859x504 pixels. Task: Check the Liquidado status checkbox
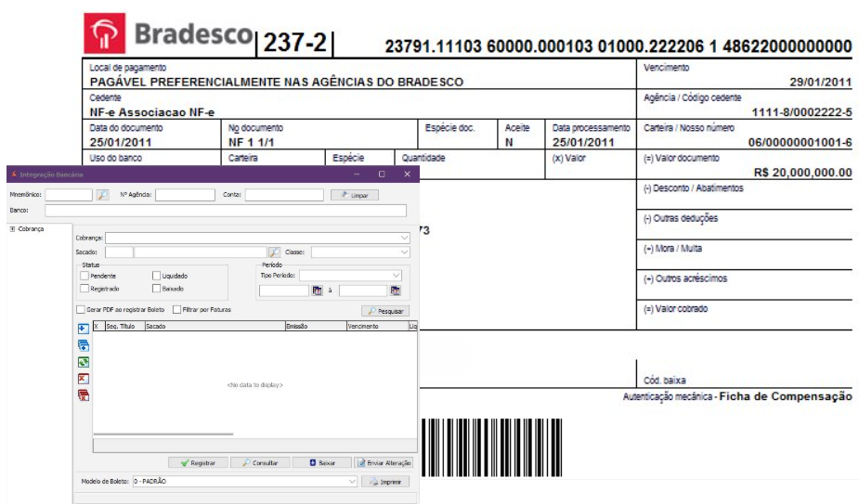coord(156,276)
